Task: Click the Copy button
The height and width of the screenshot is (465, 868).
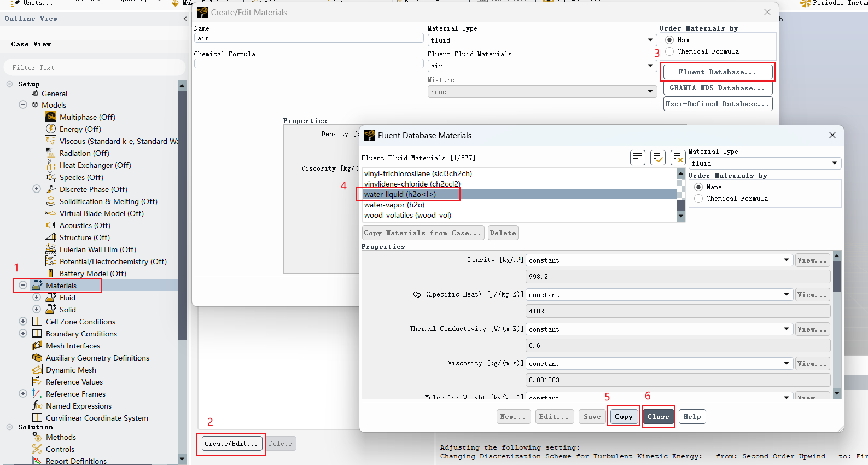Action: pyautogui.click(x=624, y=416)
